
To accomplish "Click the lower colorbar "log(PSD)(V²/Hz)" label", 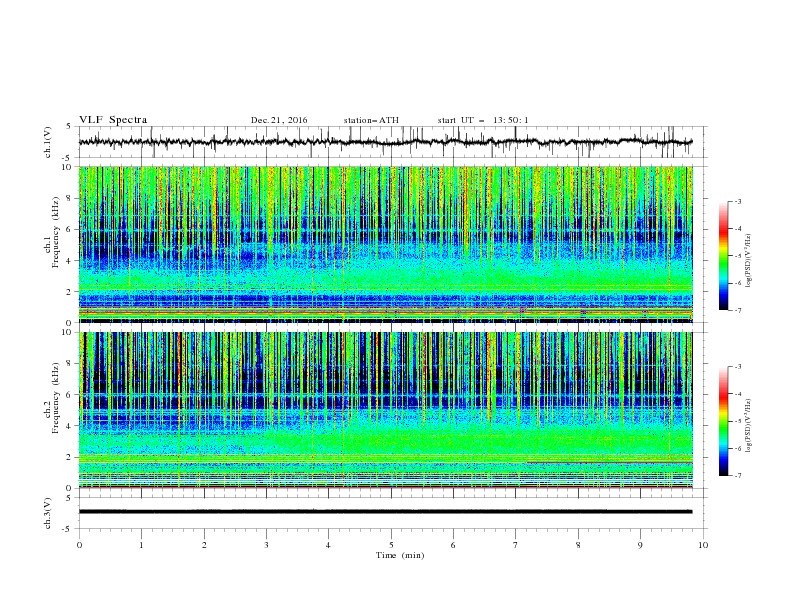I will (x=749, y=426).
